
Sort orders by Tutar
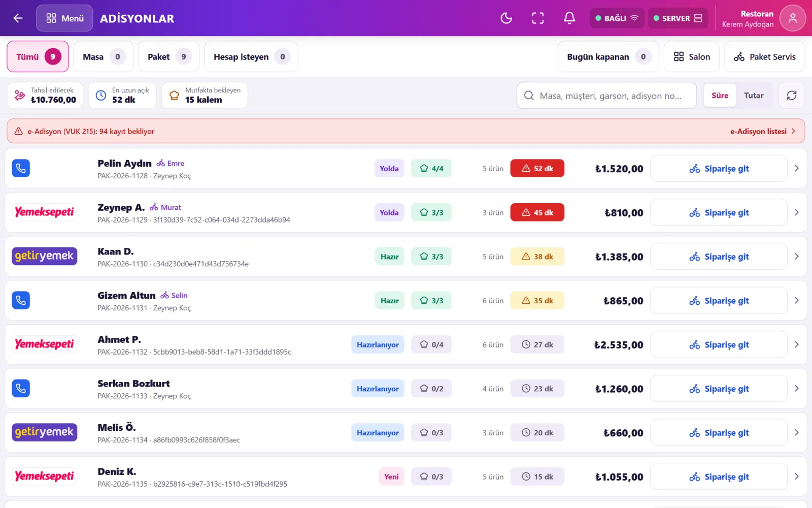754,96
